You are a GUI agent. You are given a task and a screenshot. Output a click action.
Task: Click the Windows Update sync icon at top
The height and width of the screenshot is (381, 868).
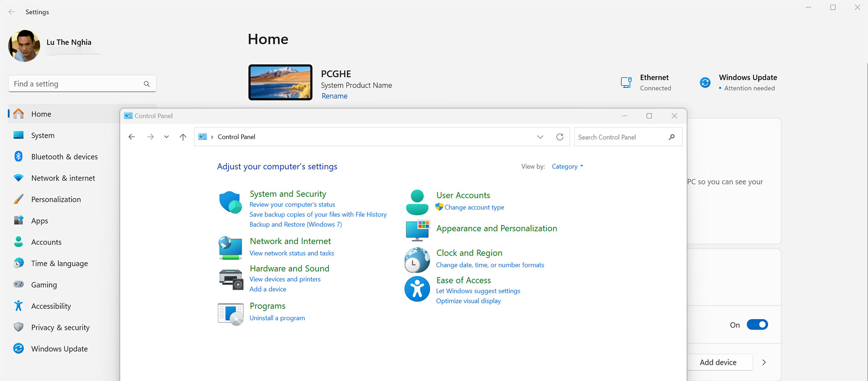[705, 82]
